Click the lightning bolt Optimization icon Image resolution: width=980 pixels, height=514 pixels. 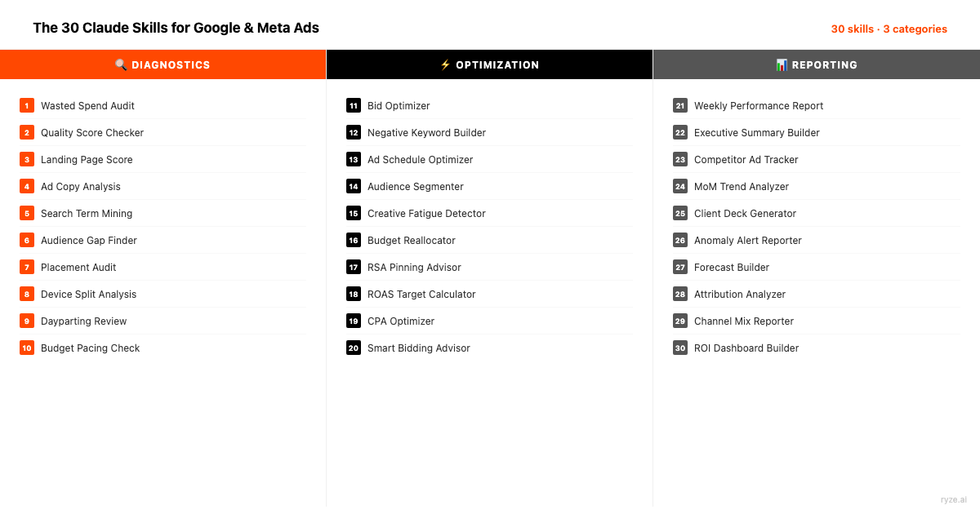click(x=445, y=65)
